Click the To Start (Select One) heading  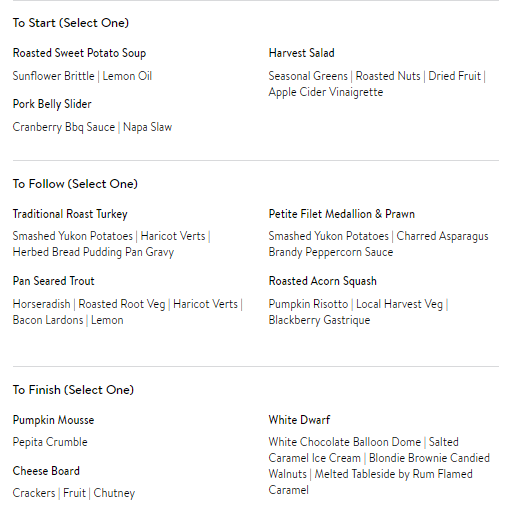(71, 23)
